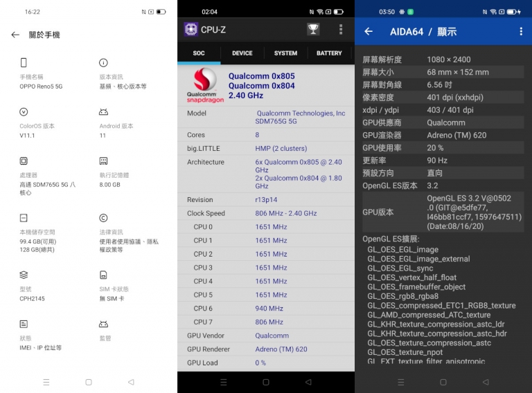The image size is (532, 393).
Task: Select the GPU Load 0 % row
Action: coord(266,363)
